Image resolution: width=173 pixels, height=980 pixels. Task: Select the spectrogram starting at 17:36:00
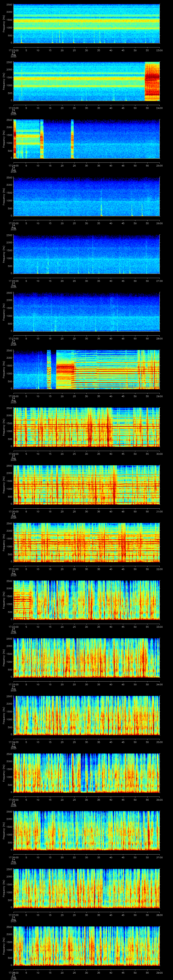(86, 831)
